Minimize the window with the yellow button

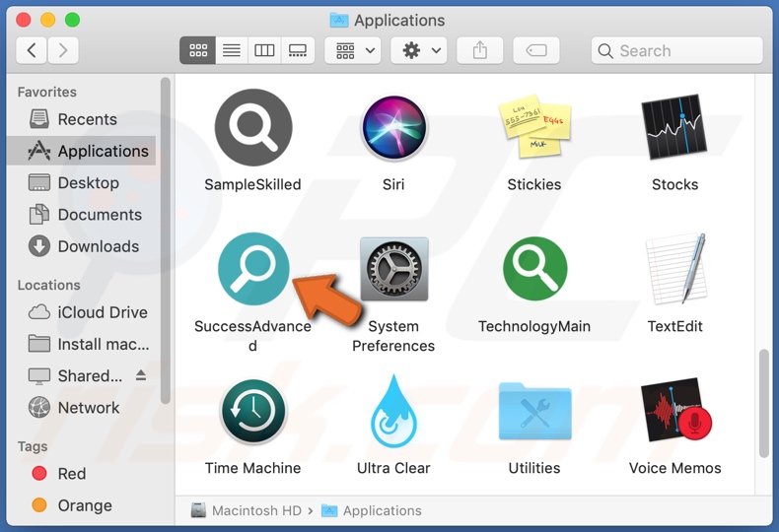(47, 20)
